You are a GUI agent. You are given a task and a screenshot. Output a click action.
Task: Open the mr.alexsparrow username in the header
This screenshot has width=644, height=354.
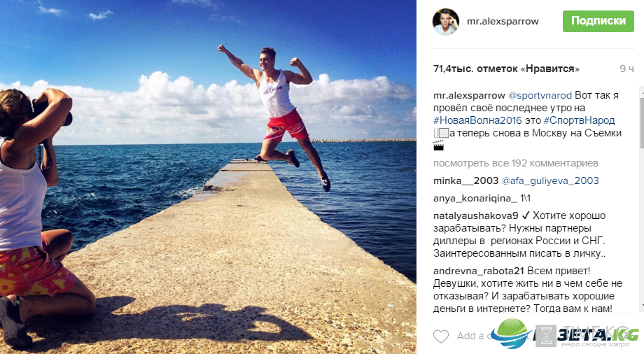pyautogui.click(x=503, y=22)
